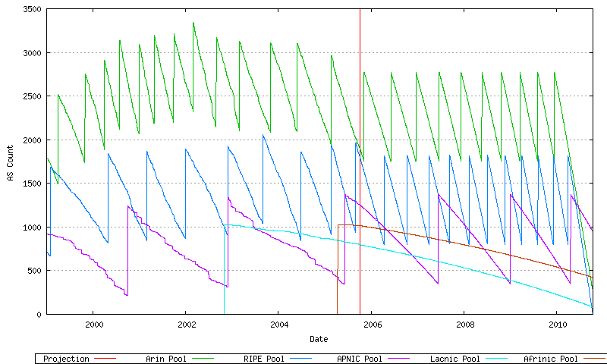Click the RIPE Pool legend entry text
The width and height of the screenshot is (607, 364).
(262, 359)
